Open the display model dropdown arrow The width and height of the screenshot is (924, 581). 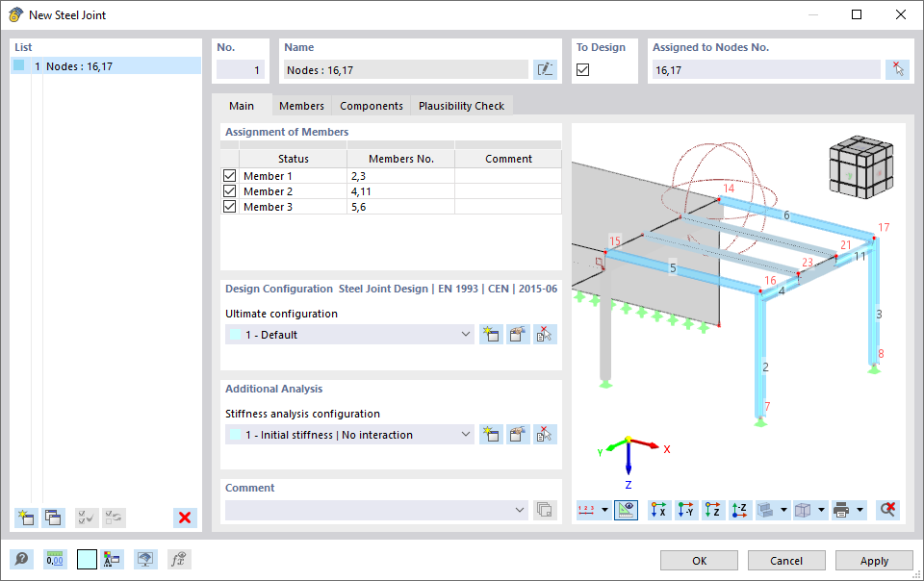(x=783, y=510)
